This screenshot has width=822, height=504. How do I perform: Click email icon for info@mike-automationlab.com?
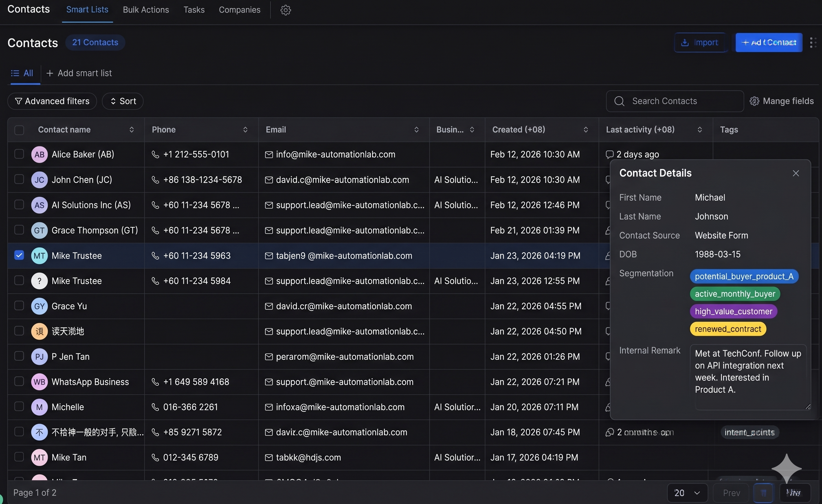(x=269, y=154)
